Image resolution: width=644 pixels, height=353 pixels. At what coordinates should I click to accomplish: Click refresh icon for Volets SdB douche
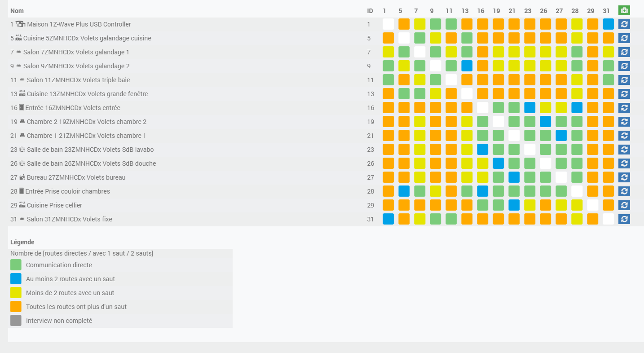[x=624, y=163]
